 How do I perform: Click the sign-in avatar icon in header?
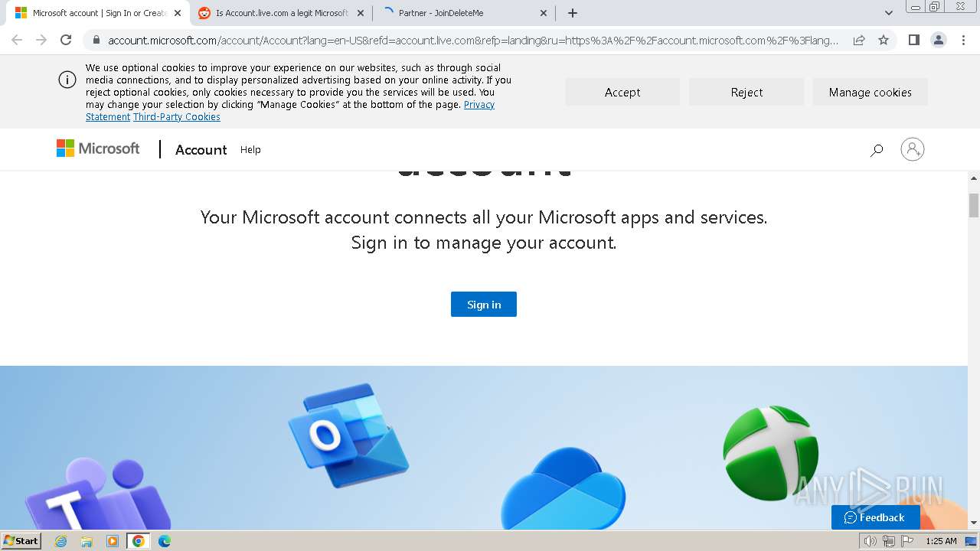tap(913, 149)
